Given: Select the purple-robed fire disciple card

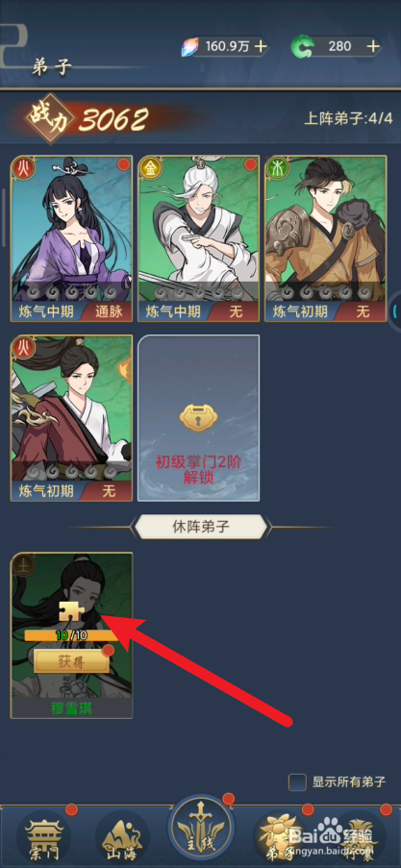Looking at the screenshot, I should [71, 238].
